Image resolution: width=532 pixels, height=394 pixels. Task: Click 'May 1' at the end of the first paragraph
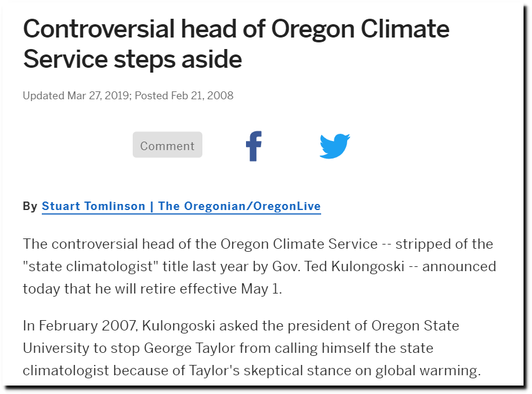[x=260, y=289]
